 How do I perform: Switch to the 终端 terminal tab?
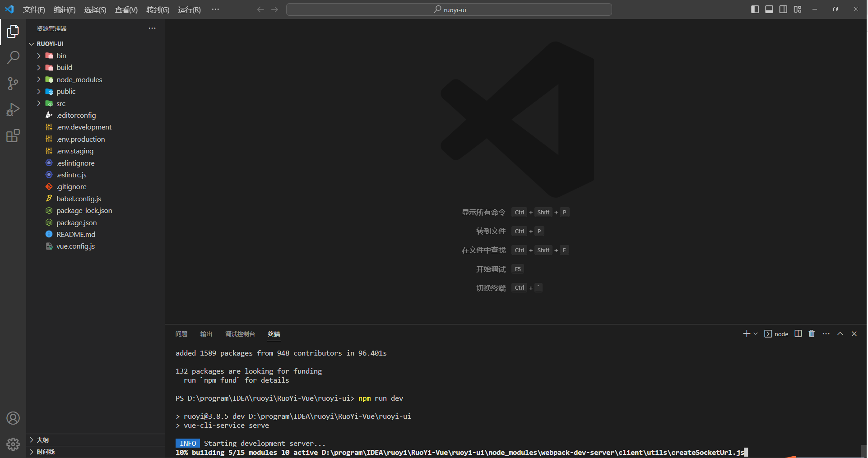(274, 334)
